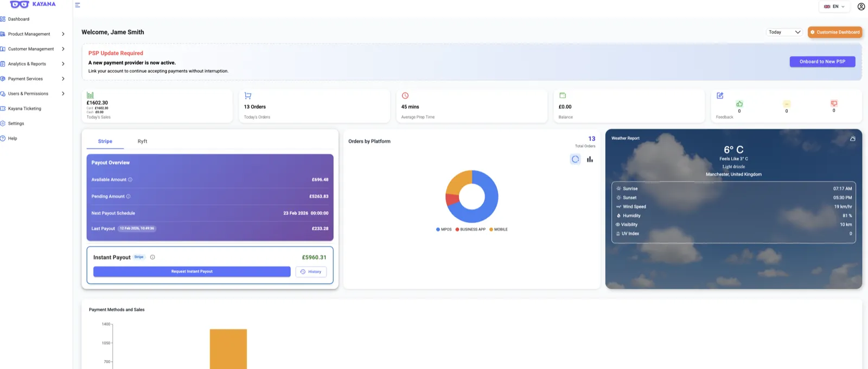Click the £1602.30 Today's Sales value
Screen dimensions: 868x369
tap(97, 102)
